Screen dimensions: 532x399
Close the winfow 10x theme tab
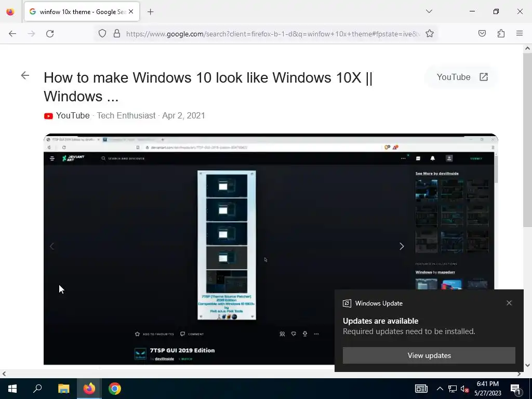coord(131,11)
